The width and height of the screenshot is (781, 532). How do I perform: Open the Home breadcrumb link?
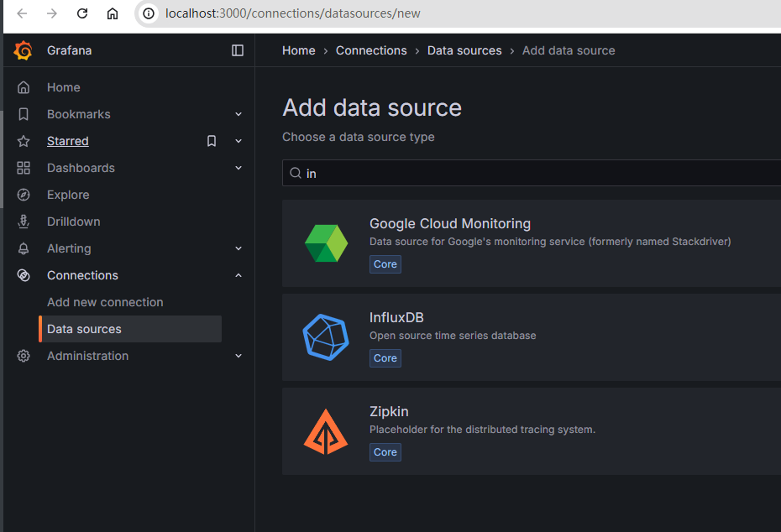click(x=298, y=50)
